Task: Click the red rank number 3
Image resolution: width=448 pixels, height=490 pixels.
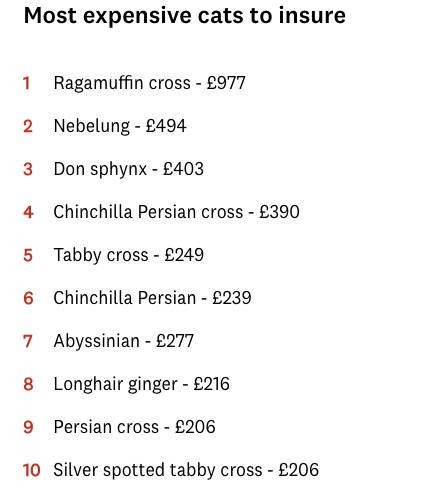Action: coord(28,169)
